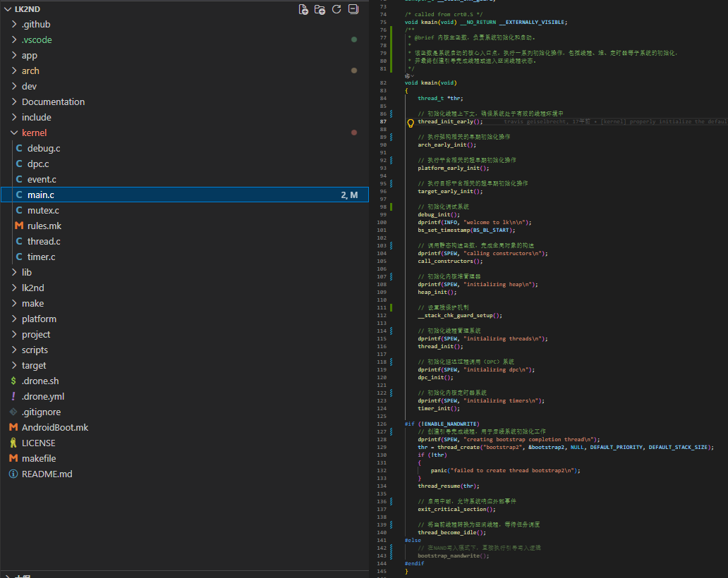Expand the arch folder
The width and height of the screenshot is (728, 578).
tap(14, 71)
